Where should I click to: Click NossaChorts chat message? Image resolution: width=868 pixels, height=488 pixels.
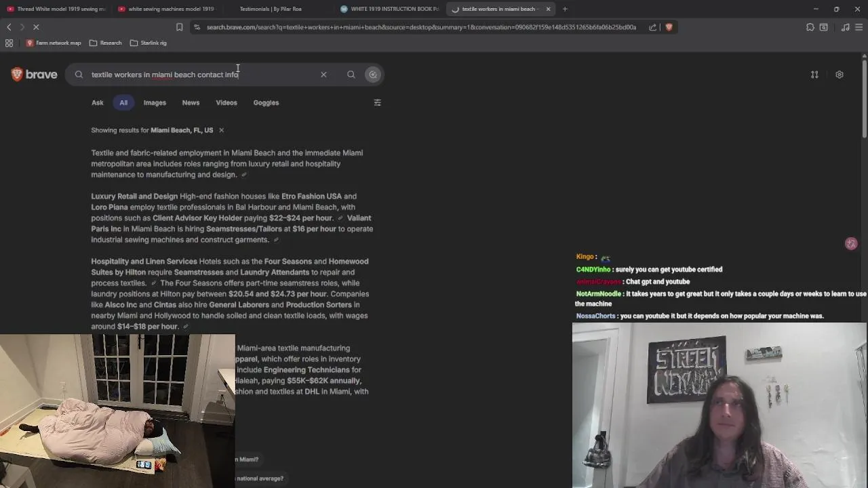pos(700,317)
